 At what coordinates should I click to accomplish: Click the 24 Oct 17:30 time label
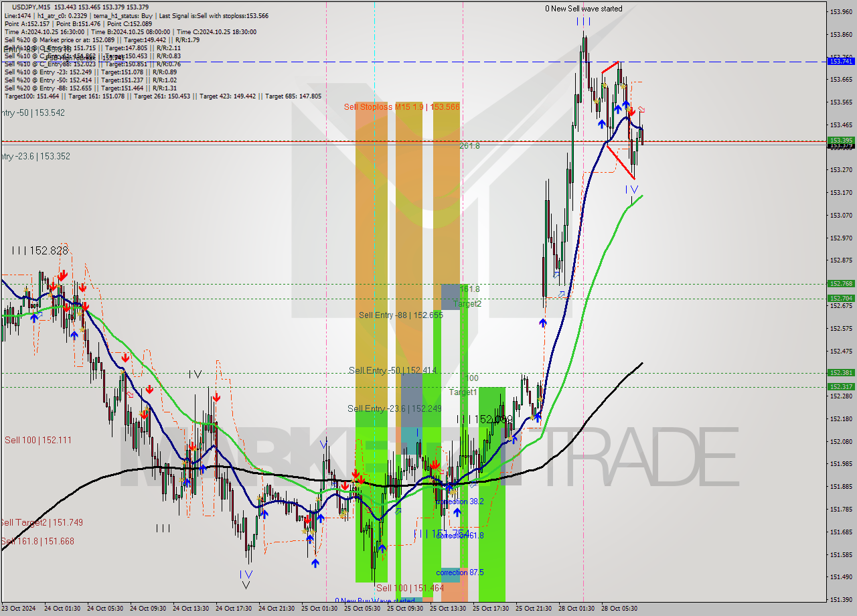click(233, 609)
